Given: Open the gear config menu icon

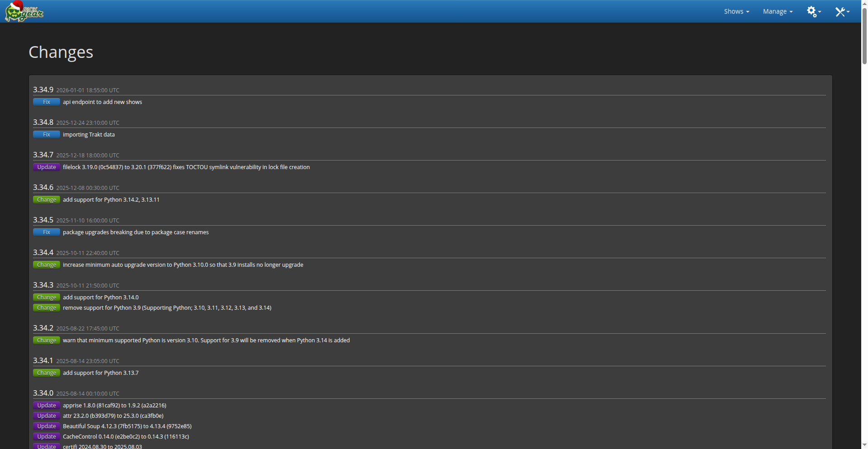Looking at the screenshot, I should pyautogui.click(x=813, y=11).
